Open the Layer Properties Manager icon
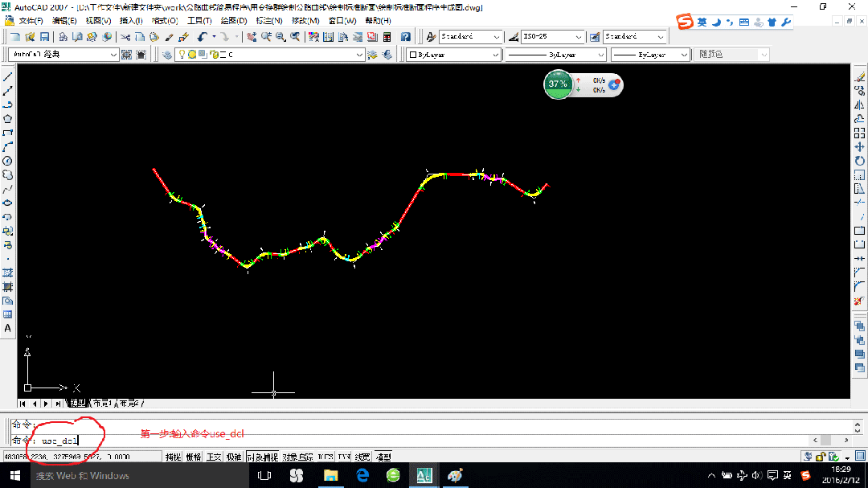The width and height of the screenshot is (868, 488). tap(167, 55)
